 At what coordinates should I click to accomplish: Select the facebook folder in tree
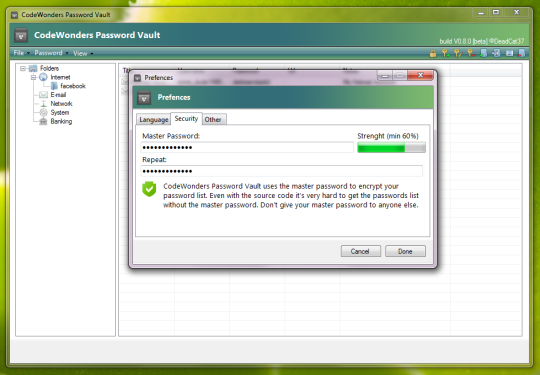(x=73, y=86)
